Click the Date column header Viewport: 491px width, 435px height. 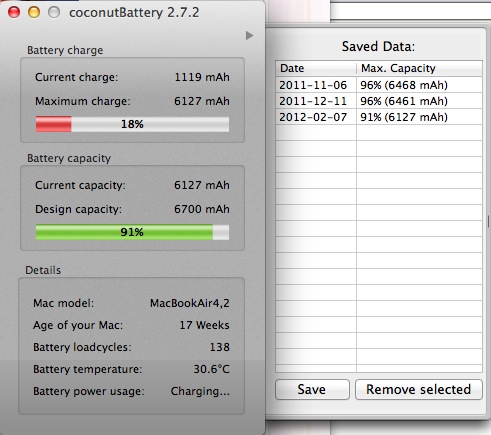tap(316, 68)
